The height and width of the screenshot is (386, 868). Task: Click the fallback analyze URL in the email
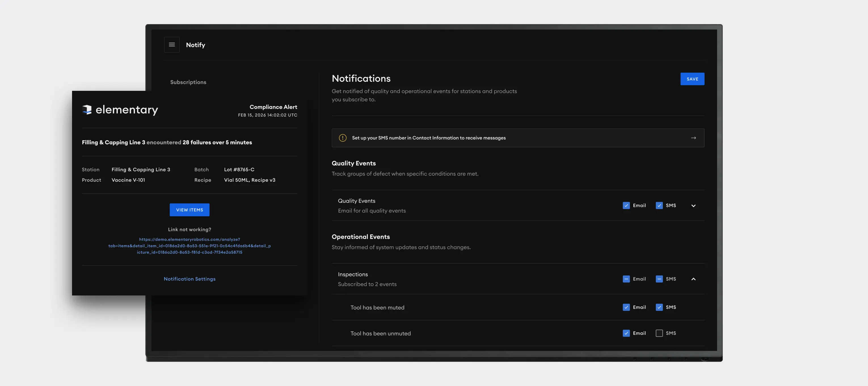189,246
